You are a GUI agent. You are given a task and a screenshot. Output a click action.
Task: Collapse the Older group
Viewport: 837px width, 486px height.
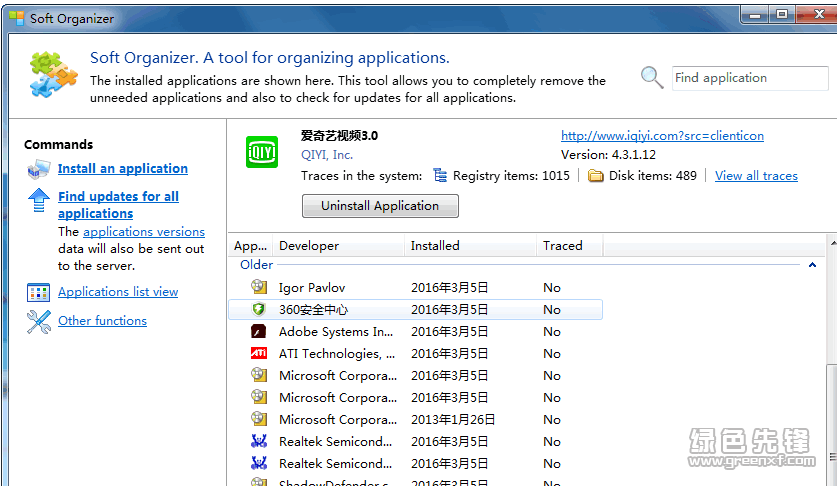tap(812, 265)
